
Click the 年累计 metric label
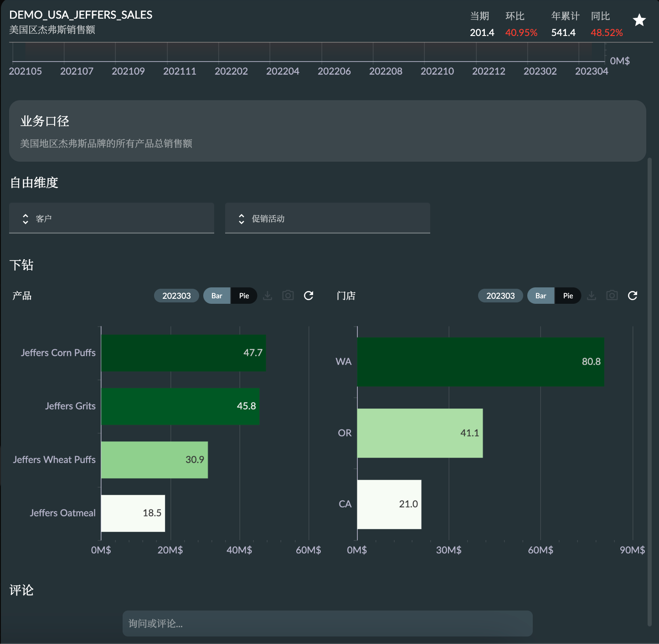565,15
